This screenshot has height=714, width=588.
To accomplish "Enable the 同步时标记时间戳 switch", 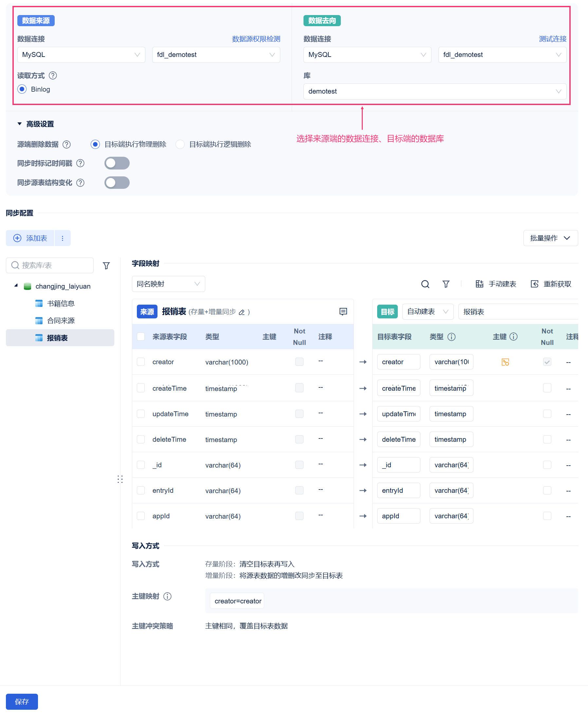I will pos(117,163).
